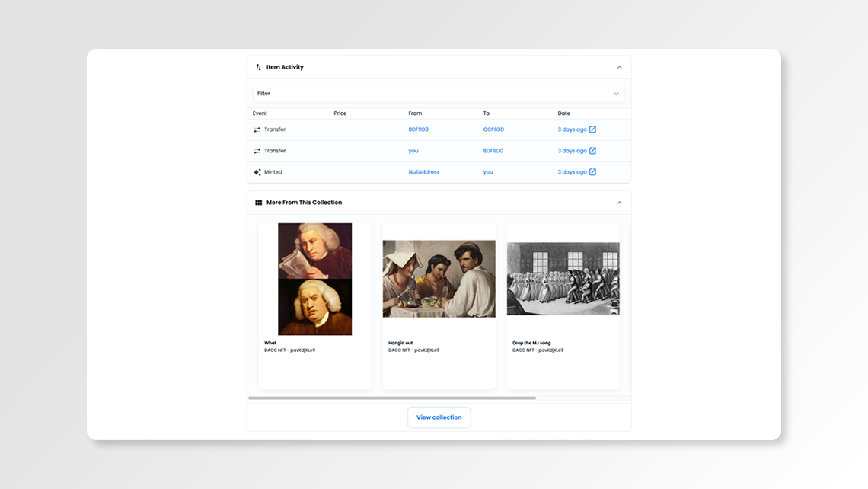Click the DACC NFT label under 'What'
Image resolution: width=868 pixels, height=489 pixels.
pos(289,350)
